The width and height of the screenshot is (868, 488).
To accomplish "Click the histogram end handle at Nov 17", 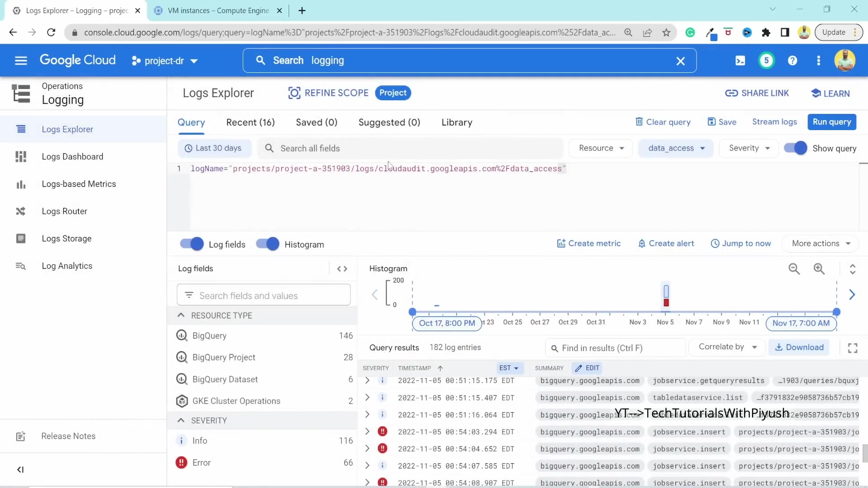I will click(x=836, y=312).
